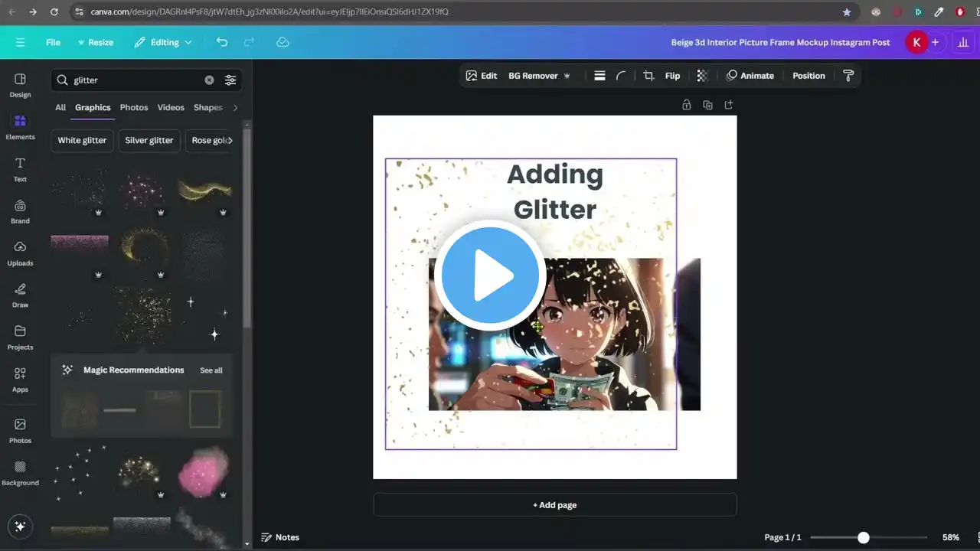Open the File menu
The width and height of the screenshot is (980, 551).
pos(53,42)
